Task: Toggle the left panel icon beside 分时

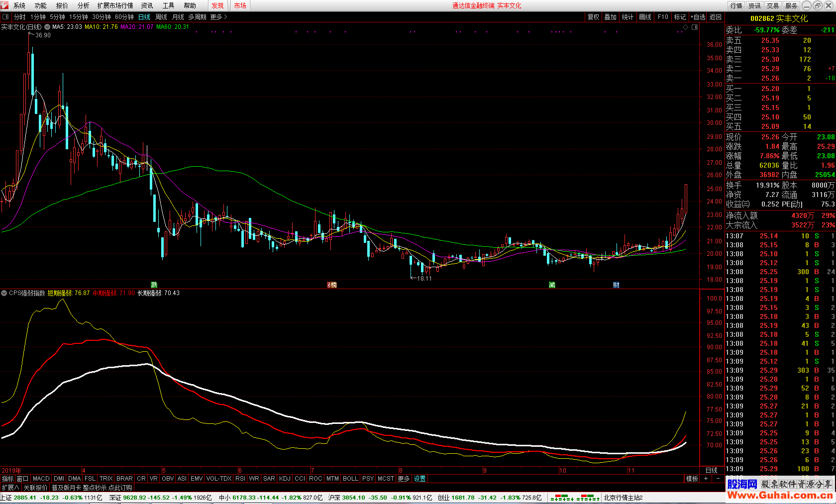Action: point(5,17)
